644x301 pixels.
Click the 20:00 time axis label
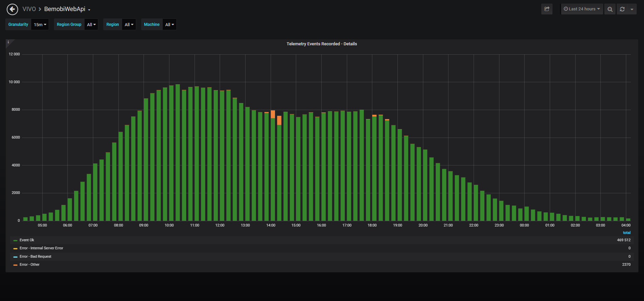(423, 225)
